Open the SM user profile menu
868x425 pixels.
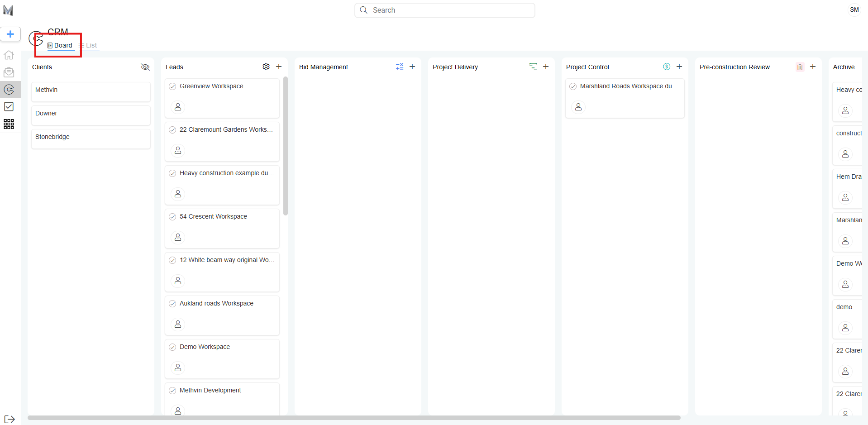pyautogui.click(x=854, y=10)
